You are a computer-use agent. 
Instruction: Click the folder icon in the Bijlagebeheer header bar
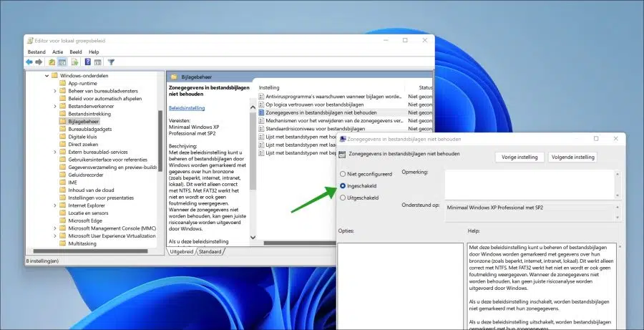(x=174, y=77)
